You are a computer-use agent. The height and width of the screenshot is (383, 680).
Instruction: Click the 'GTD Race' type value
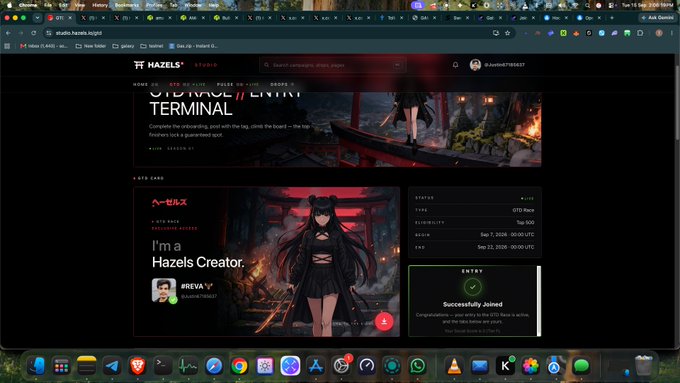coord(523,210)
